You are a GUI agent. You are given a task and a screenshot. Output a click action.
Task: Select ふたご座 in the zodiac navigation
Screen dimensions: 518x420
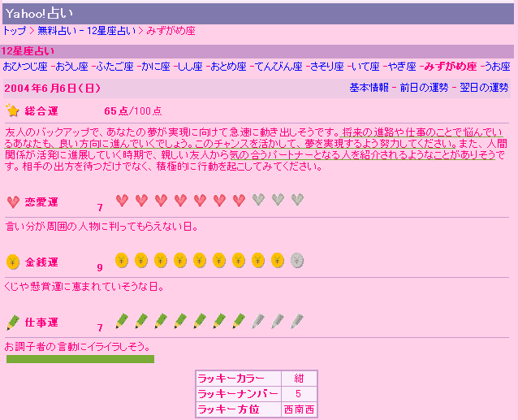click(114, 67)
